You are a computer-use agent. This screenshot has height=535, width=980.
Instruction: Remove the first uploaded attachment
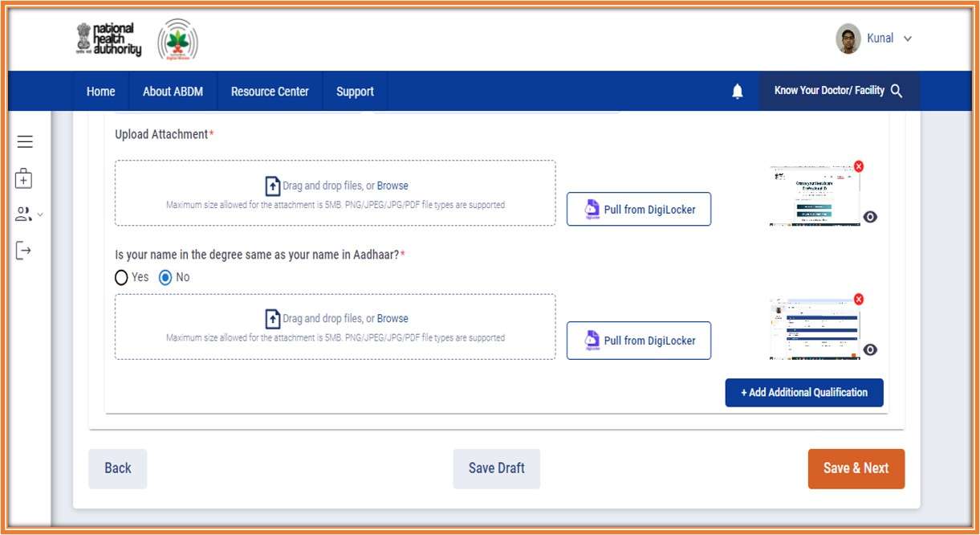859,166
